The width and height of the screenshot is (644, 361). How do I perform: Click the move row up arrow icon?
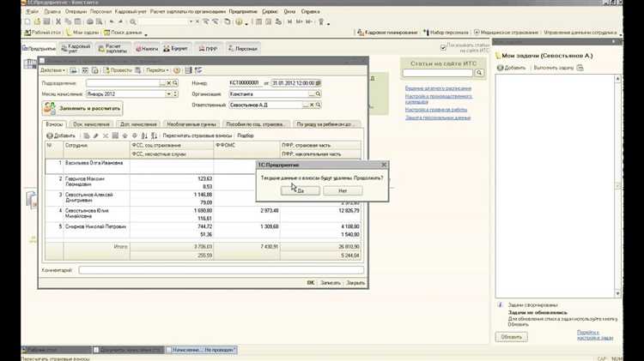pos(125,135)
